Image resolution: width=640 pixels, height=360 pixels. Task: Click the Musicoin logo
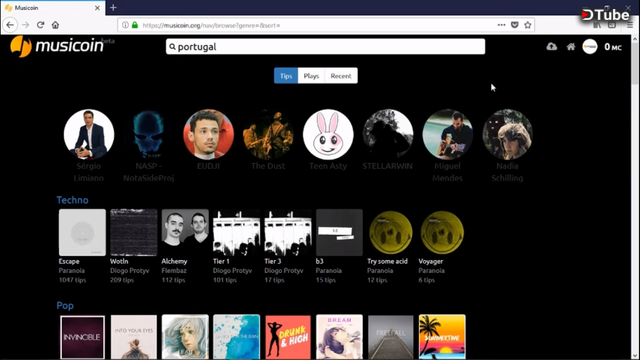coord(57,46)
